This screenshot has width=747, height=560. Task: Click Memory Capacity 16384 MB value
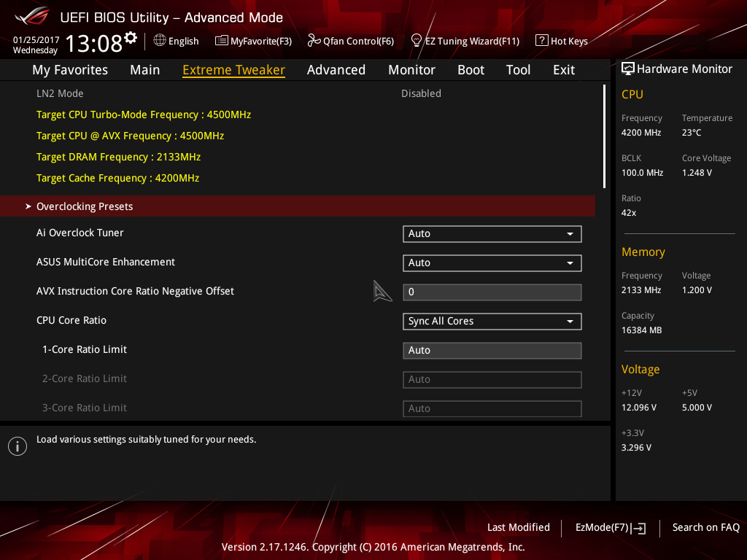point(641,330)
